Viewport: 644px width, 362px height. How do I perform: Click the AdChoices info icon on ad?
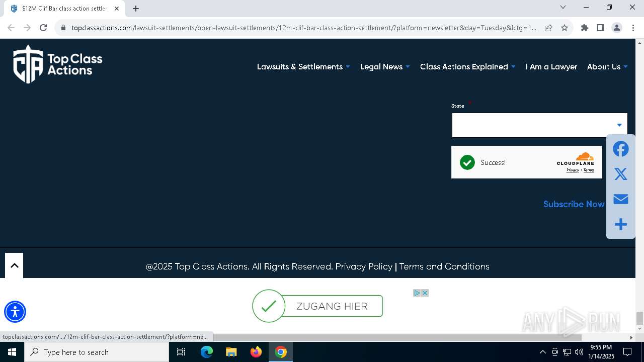[x=417, y=293]
